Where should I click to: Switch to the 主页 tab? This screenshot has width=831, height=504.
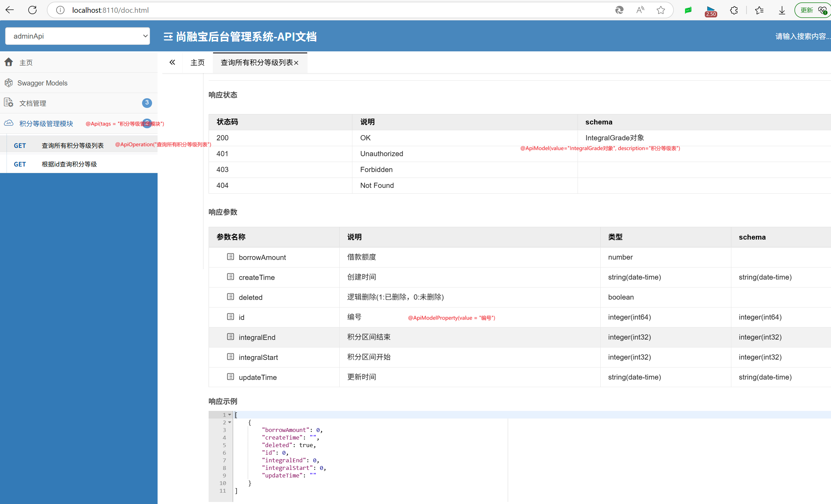coord(197,62)
